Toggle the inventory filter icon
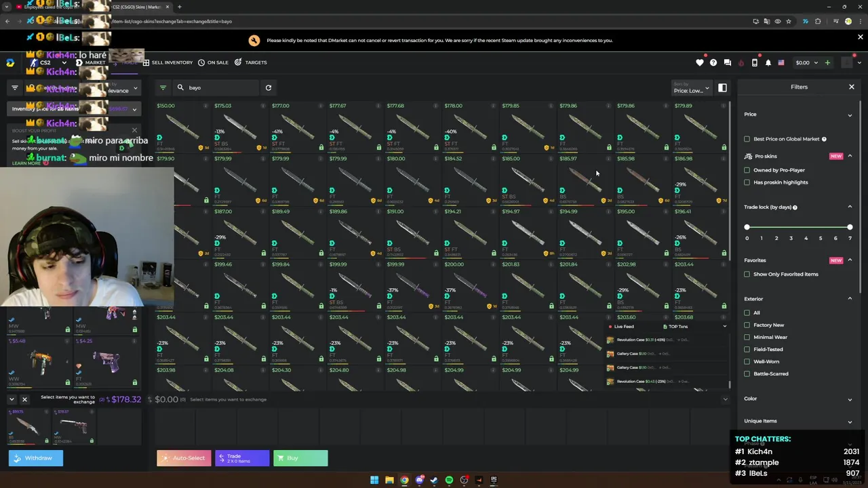 click(x=15, y=87)
